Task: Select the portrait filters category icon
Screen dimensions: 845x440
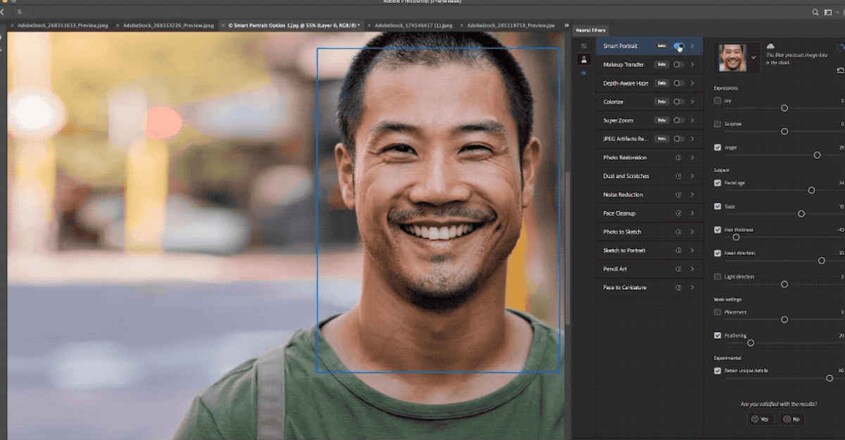Action: (584, 60)
